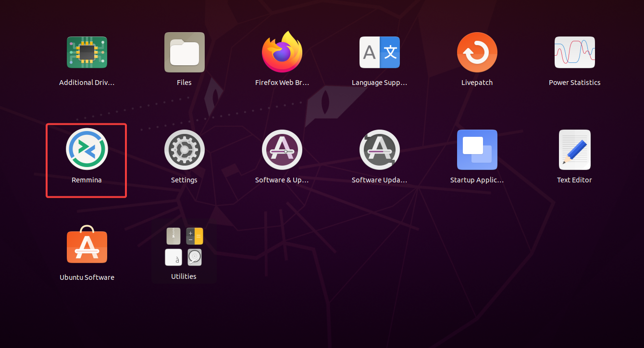The height and width of the screenshot is (348, 644).
Task: Open the Startup Applications icon
Action: [477, 150]
